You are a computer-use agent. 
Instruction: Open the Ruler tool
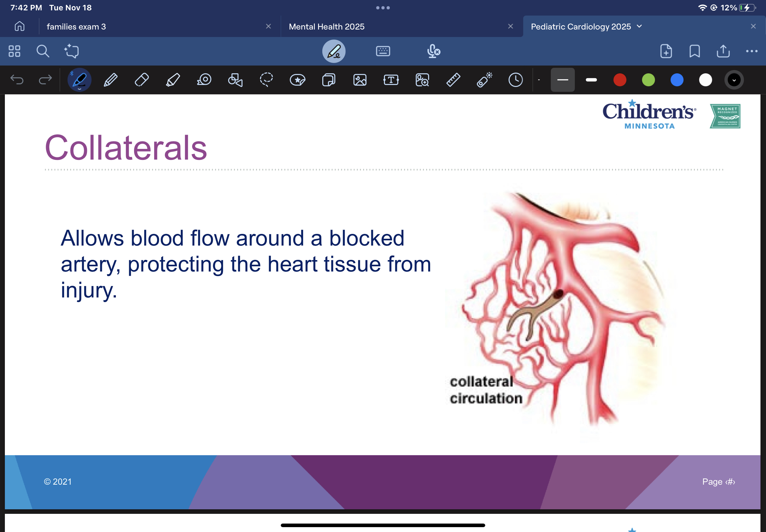452,80
